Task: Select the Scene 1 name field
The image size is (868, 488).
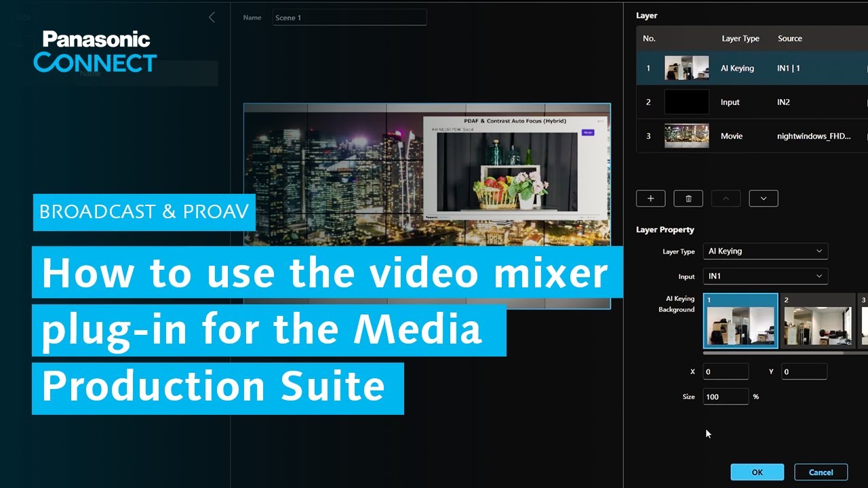Action: point(350,18)
